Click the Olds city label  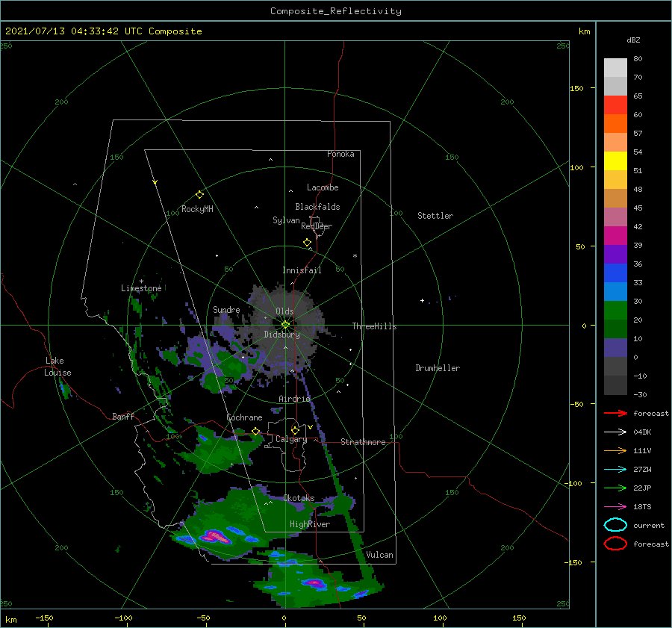(284, 311)
